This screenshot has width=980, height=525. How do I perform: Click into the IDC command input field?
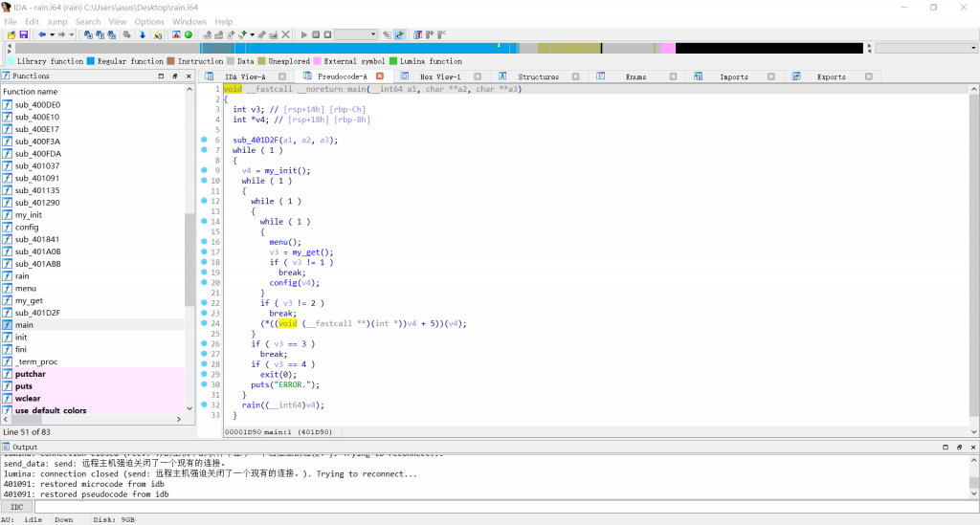point(506,507)
